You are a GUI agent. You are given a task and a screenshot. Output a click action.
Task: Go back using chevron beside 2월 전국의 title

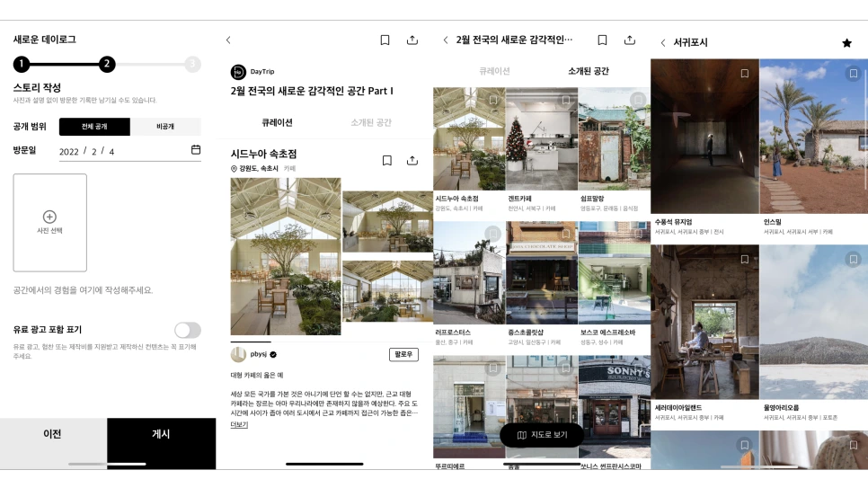tap(446, 40)
